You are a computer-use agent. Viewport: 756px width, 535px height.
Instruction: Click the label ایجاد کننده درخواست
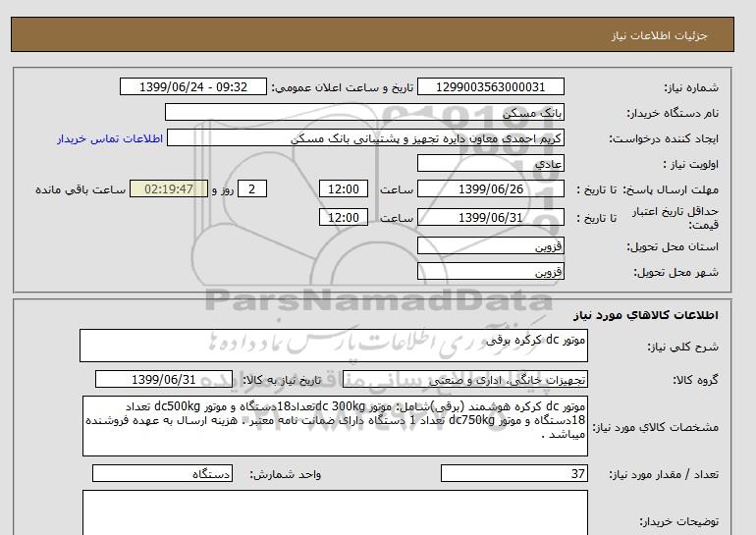(x=664, y=138)
